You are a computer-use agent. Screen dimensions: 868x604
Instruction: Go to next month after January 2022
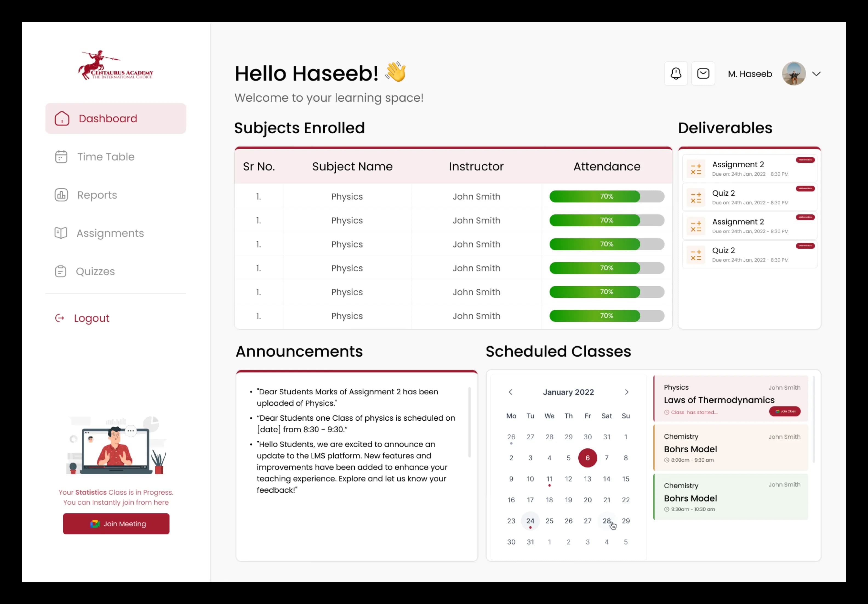(626, 392)
